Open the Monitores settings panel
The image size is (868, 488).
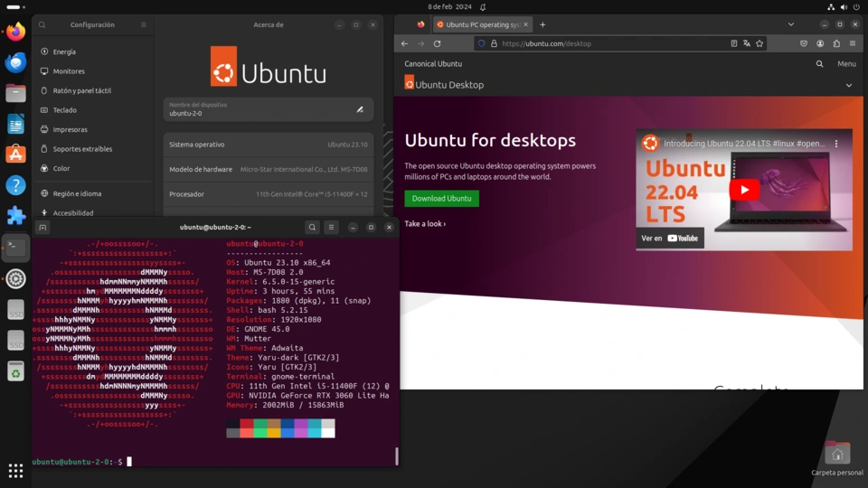pyautogui.click(x=69, y=71)
